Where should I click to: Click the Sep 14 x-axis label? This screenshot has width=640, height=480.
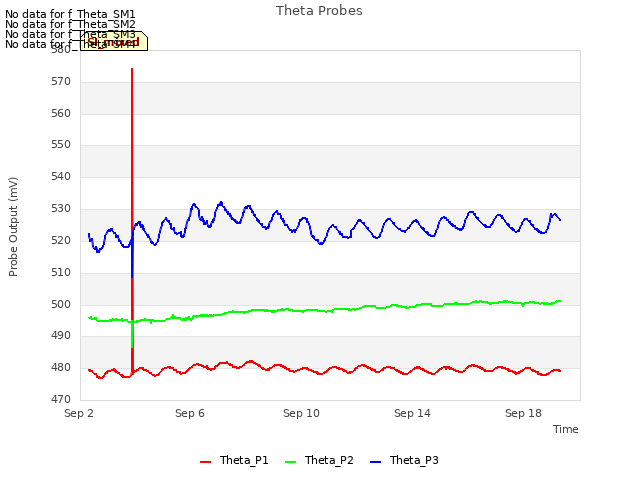[x=412, y=413]
